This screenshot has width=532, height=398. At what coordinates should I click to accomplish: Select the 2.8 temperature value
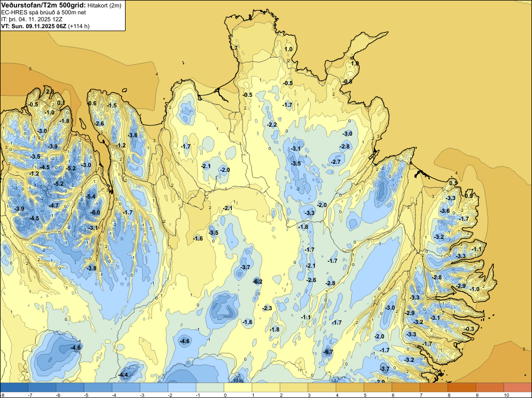(50, 92)
